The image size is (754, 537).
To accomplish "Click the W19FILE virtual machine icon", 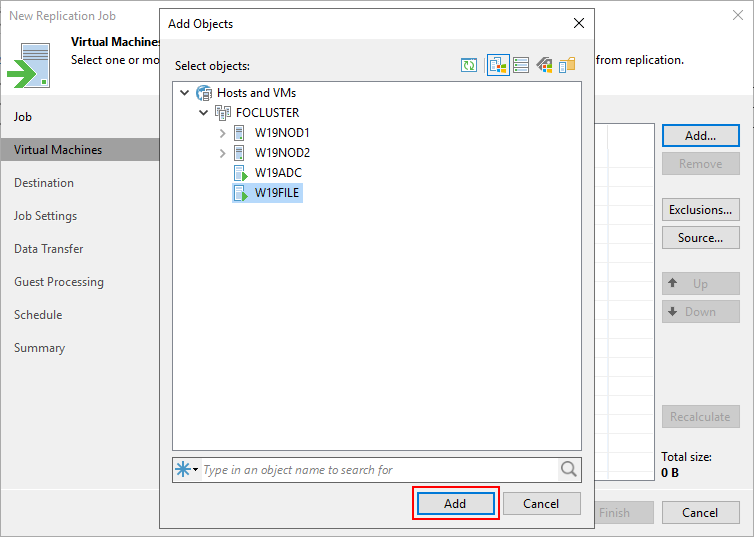I will (x=240, y=193).
